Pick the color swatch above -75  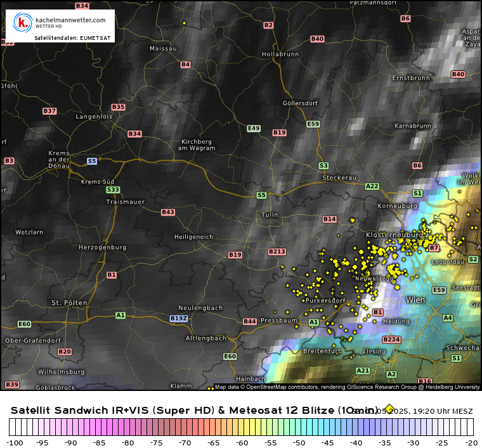point(156,427)
